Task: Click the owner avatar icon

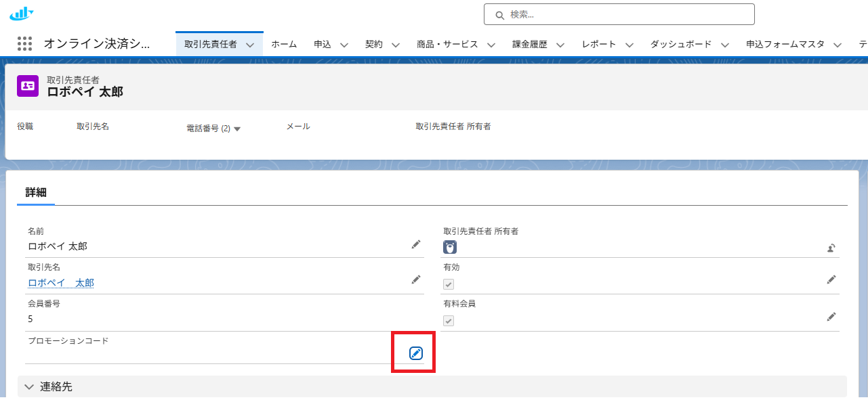Action: (x=450, y=248)
